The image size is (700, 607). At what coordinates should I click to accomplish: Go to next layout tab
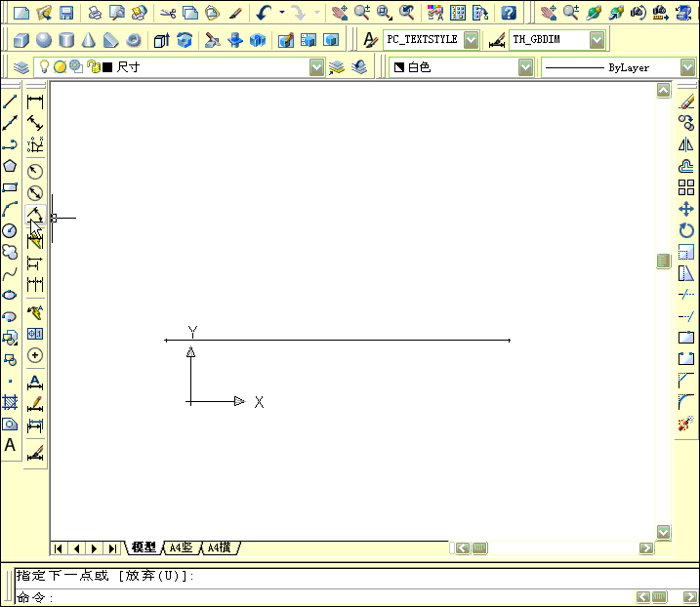coord(94,548)
